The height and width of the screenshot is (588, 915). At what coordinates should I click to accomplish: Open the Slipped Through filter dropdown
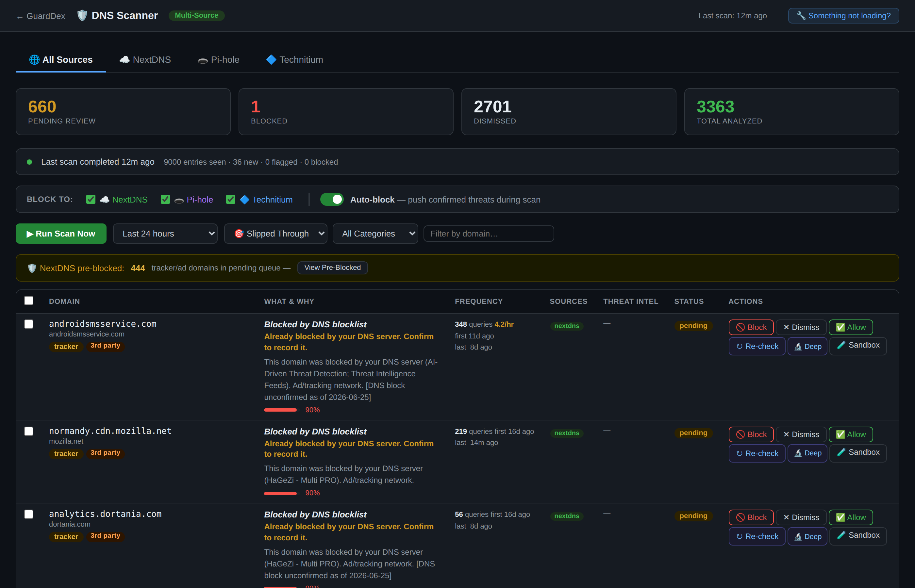coord(275,234)
